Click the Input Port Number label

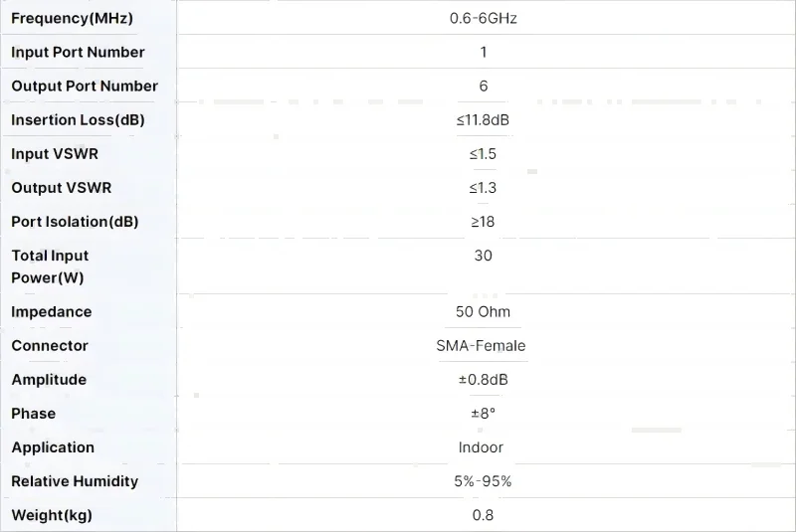(x=78, y=52)
